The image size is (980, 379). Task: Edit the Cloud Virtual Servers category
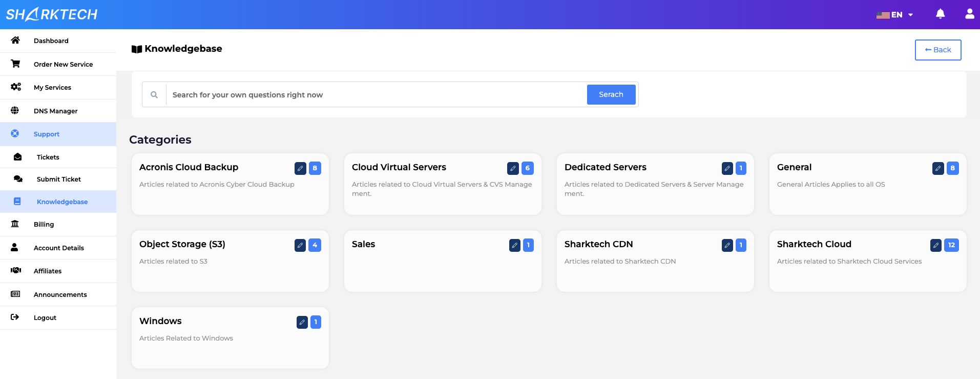(x=513, y=168)
